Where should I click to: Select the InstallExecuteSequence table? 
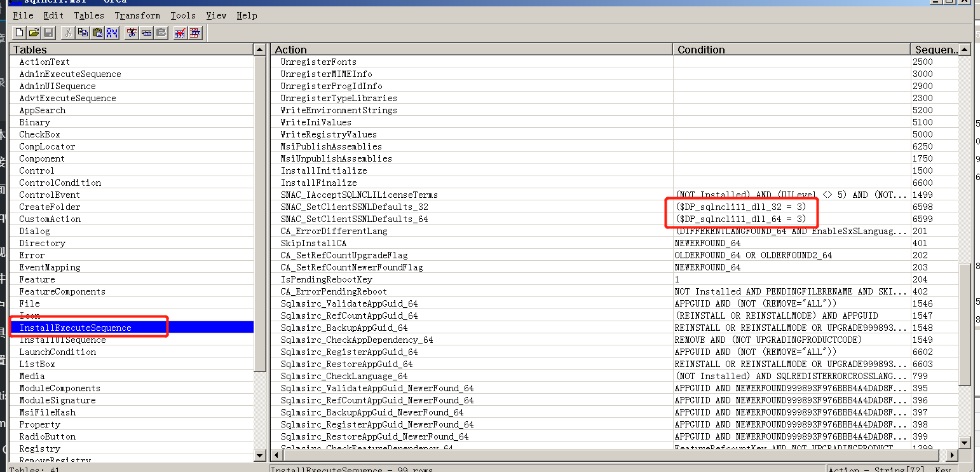pyautogui.click(x=132, y=328)
